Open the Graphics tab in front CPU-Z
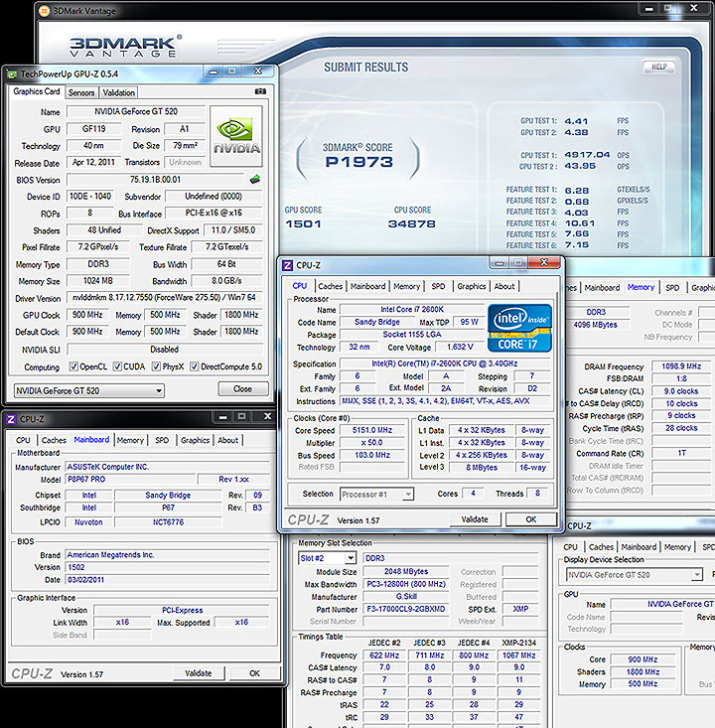Image resolution: width=715 pixels, height=728 pixels. (472, 286)
